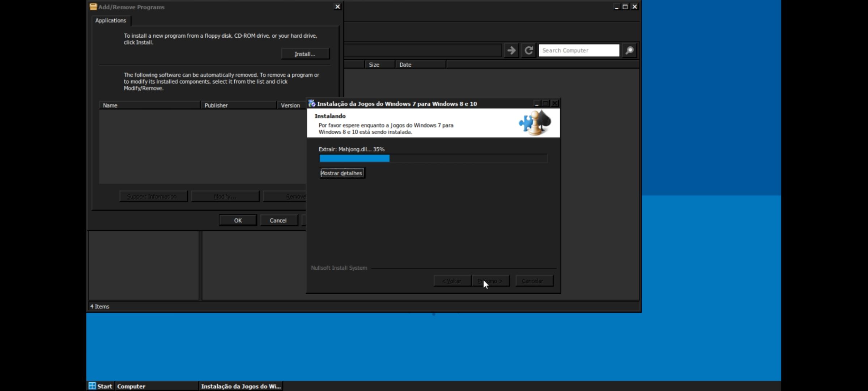
Task: Close the Computer file manager window
Action: 634,7
